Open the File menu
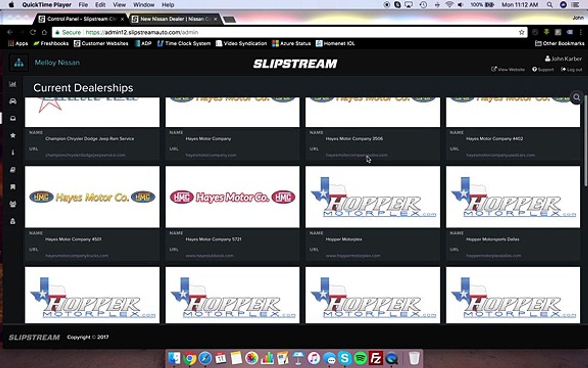Image resolution: width=588 pixels, height=368 pixels. point(83,5)
